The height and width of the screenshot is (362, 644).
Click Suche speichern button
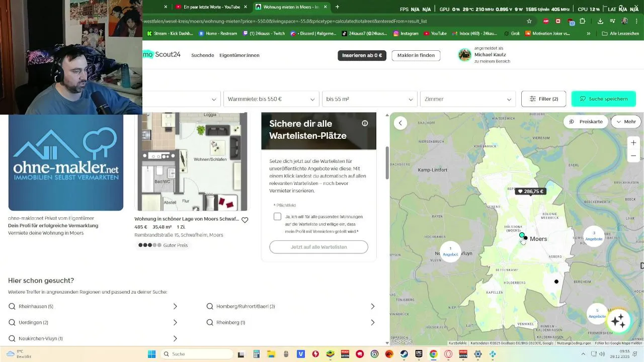coord(604,99)
